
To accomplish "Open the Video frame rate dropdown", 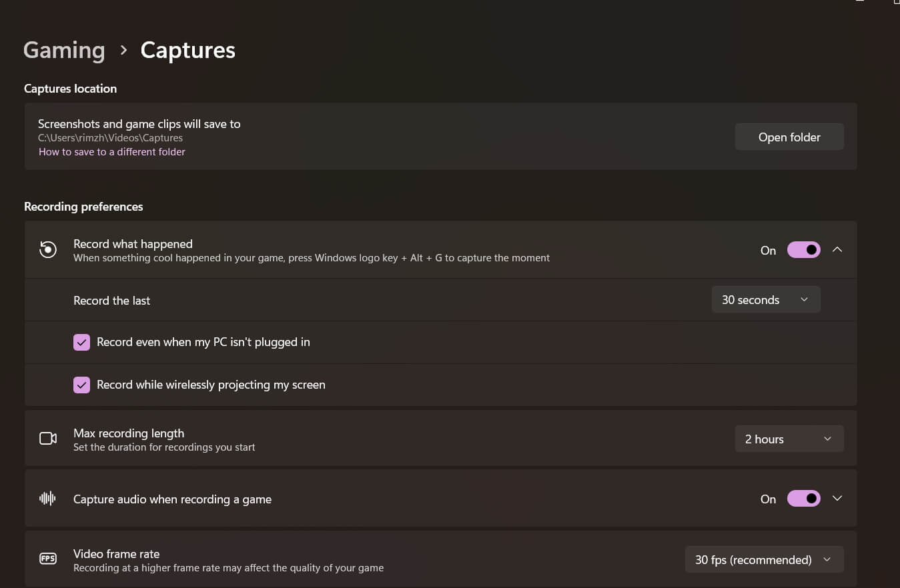I will (x=763, y=559).
